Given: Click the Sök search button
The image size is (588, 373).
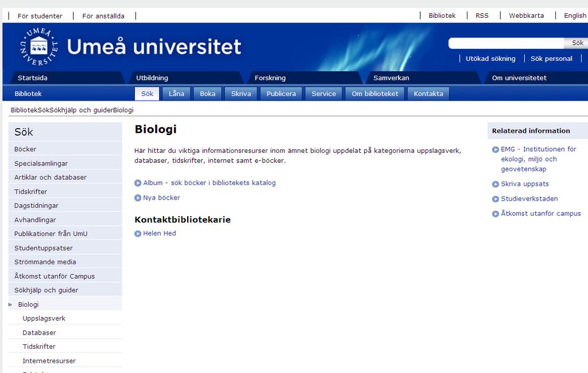Looking at the screenshot, I should [577, 43].
